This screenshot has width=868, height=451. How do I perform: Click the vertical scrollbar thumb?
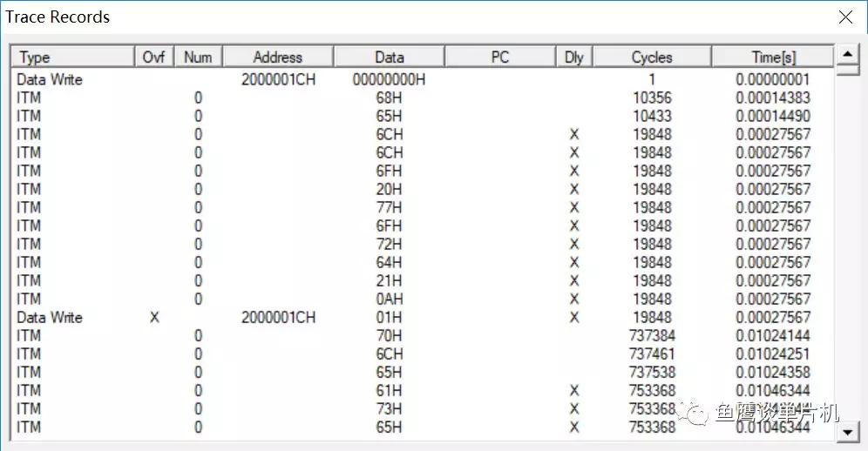847,71
